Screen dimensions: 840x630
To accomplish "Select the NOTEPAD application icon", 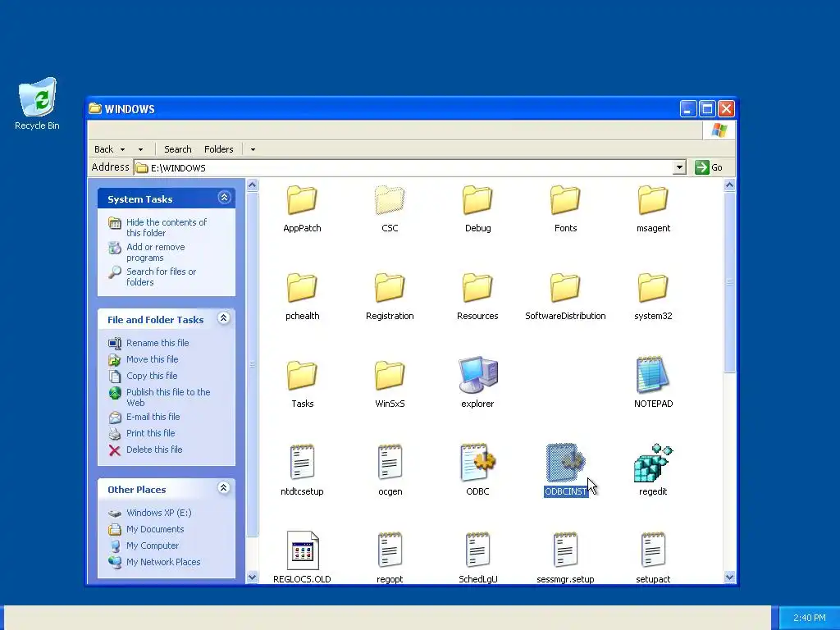I will click(x=653, y=375).
